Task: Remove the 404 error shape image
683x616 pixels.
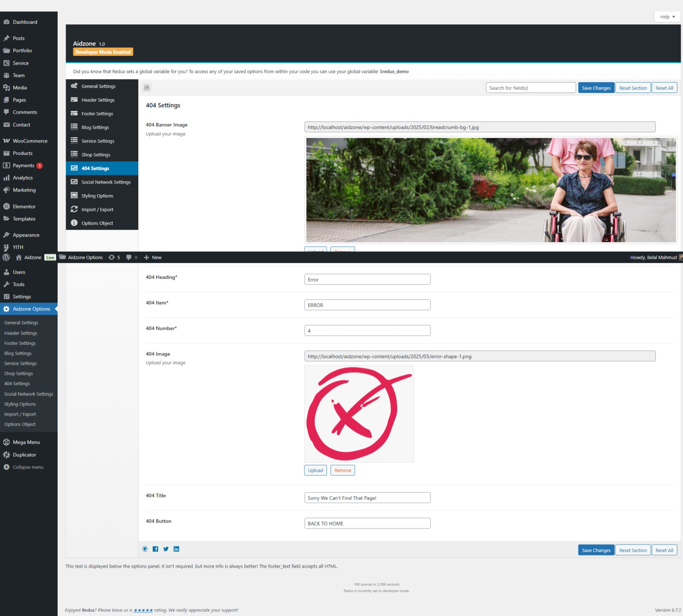Action: click(x=342, y=470)
